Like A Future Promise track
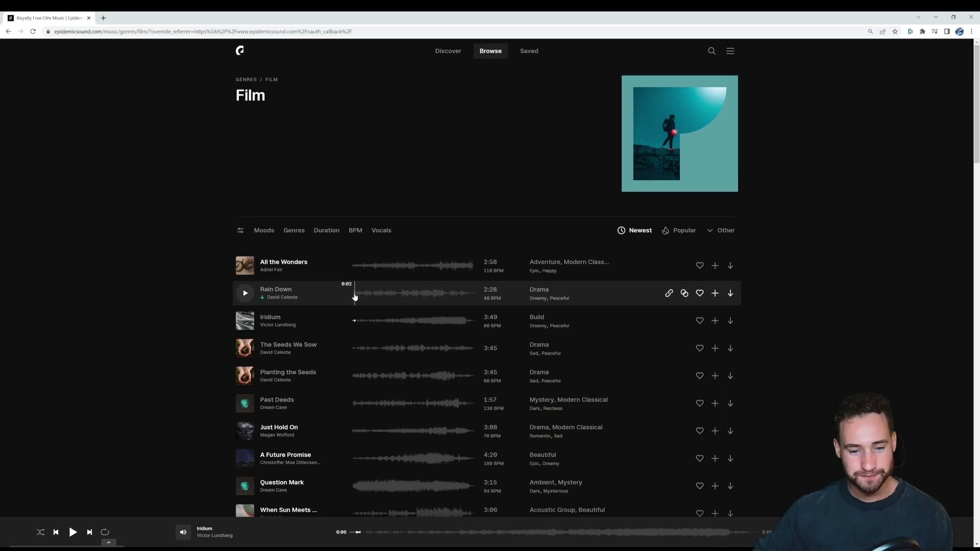 coord(700,458)
